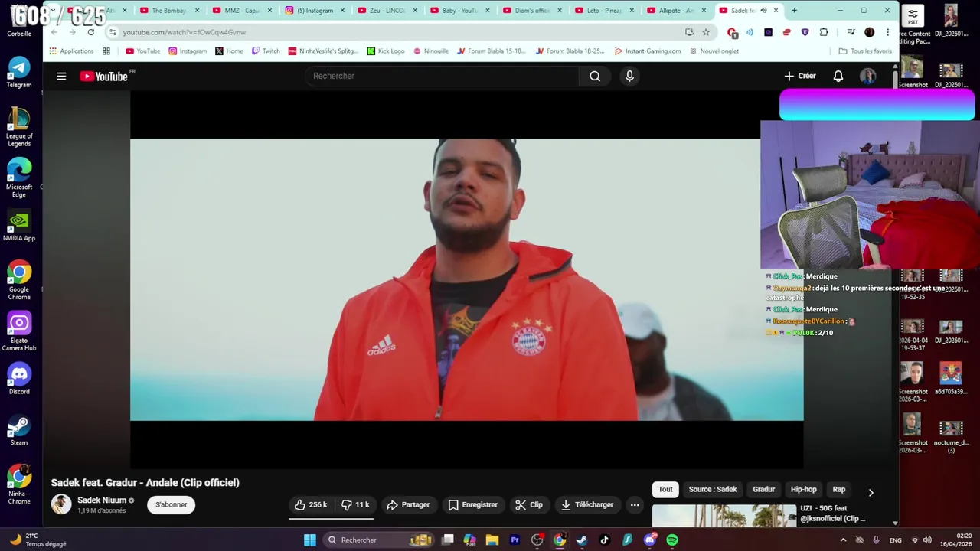This screenshot has height=551, width=980.
Task: Open the Twitch bookmark
Action: (x=266, y=51)
